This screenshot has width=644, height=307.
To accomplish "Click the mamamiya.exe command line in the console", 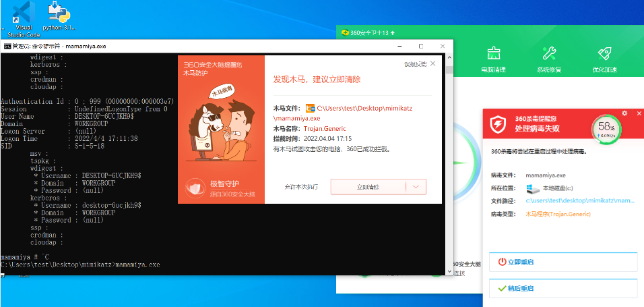I will [80, 264].
